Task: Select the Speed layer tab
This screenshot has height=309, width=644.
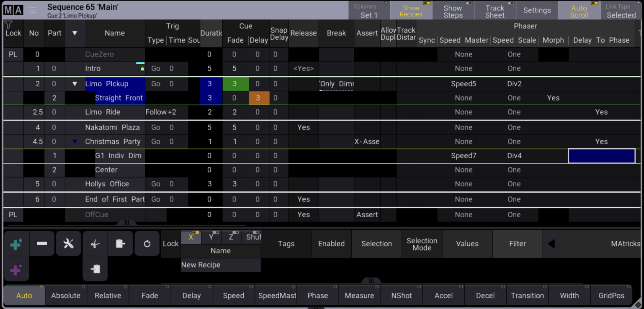Action: click(233, 295)
